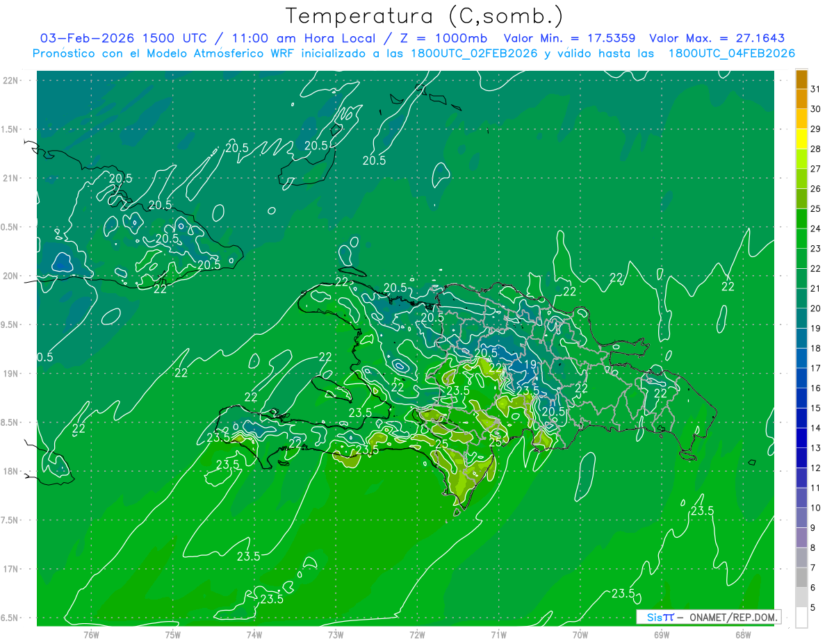Image resolution: width=834 pixels, height=644 pixels.
Task: Click the "8.5N" latitude axis label
Action: coord(9,422)
